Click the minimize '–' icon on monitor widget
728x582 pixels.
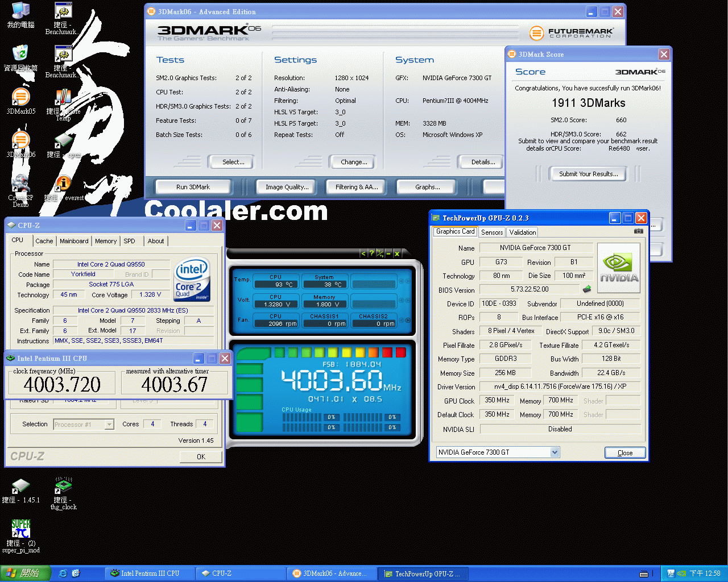[388, 253]
